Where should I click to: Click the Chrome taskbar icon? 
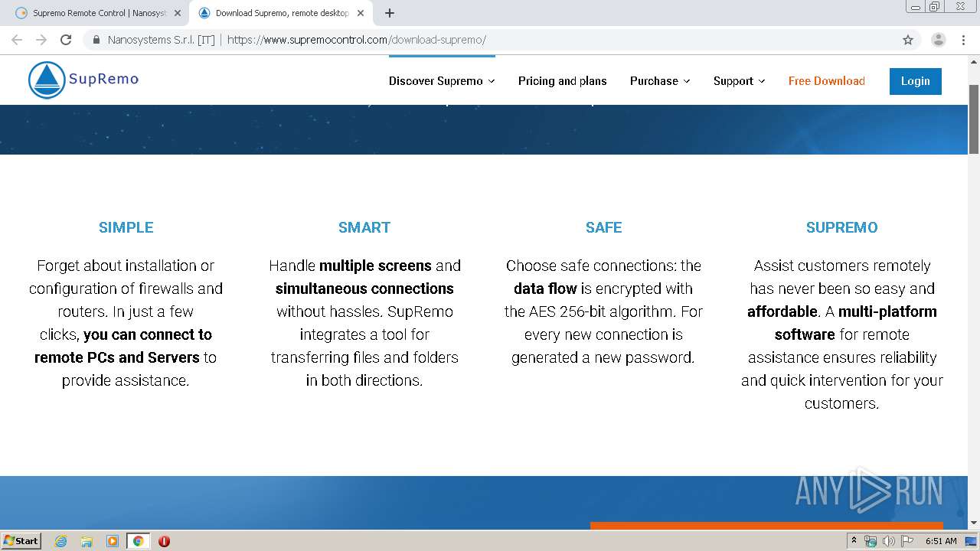click(138, 541)
